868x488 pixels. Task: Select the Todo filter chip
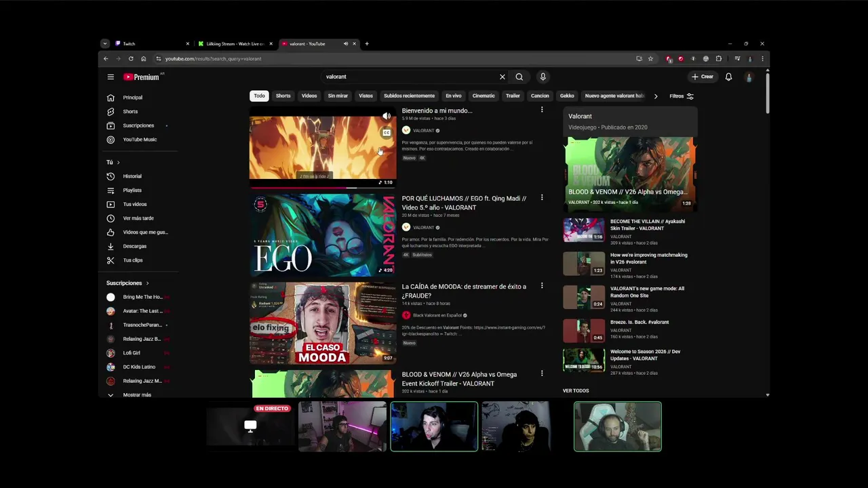(x=260, y=96)
